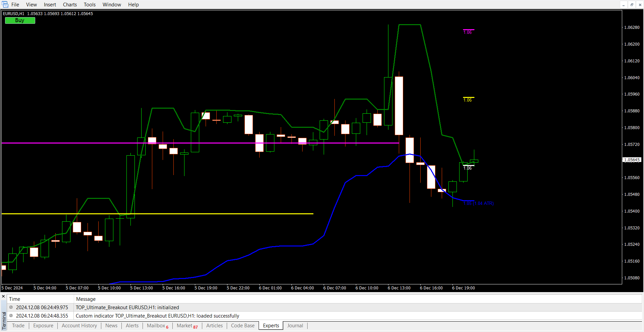
Task: Click the info icon on the initialized log row
Action: click(x=11, y=307)
